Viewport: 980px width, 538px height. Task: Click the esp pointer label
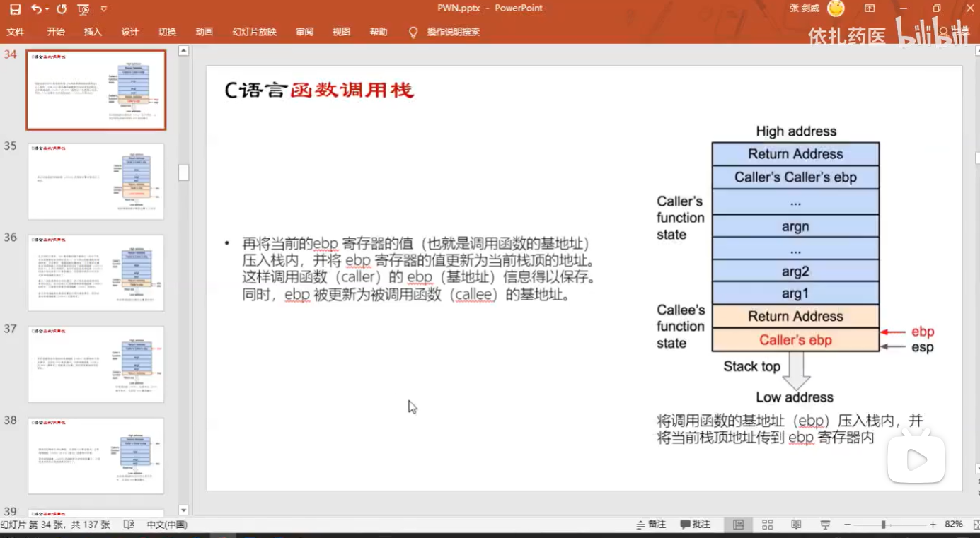click(923, 347)
